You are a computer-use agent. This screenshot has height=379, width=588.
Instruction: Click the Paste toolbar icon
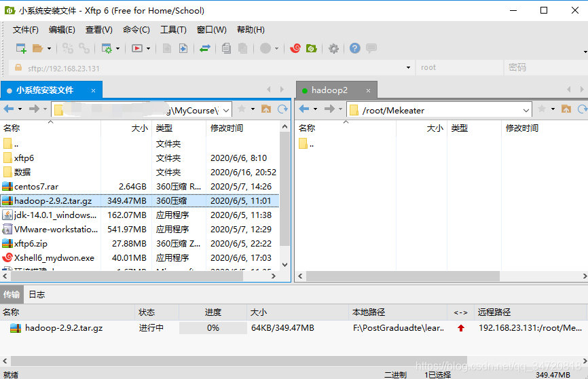pos(242,48)
